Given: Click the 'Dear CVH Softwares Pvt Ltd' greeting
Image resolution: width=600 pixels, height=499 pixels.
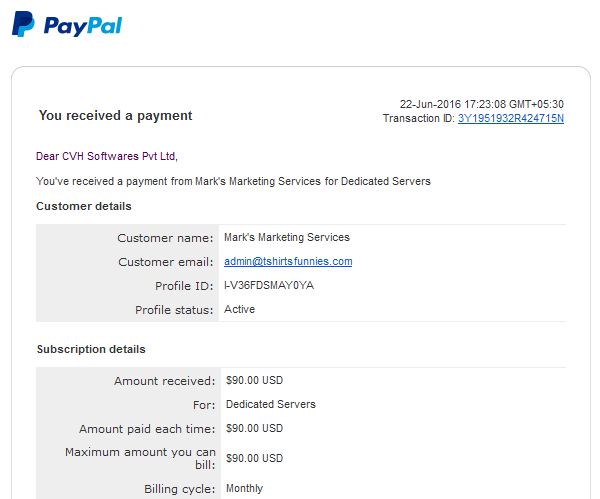Looking at the screenshot, I should coord(107,156).
